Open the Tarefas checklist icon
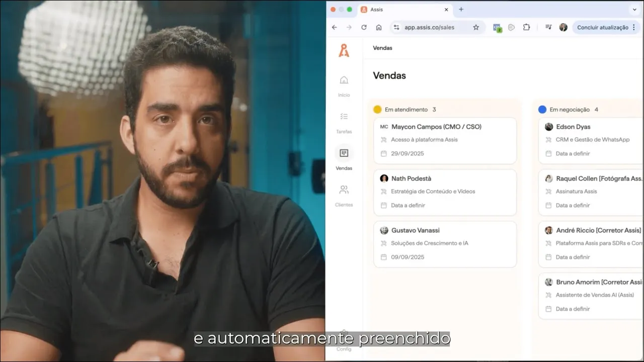 344,117
